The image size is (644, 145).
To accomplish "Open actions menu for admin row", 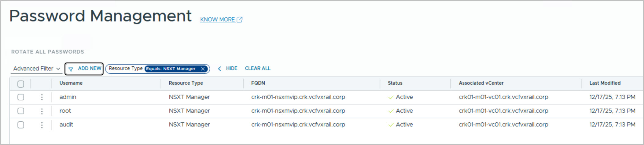I will [42, 97].
